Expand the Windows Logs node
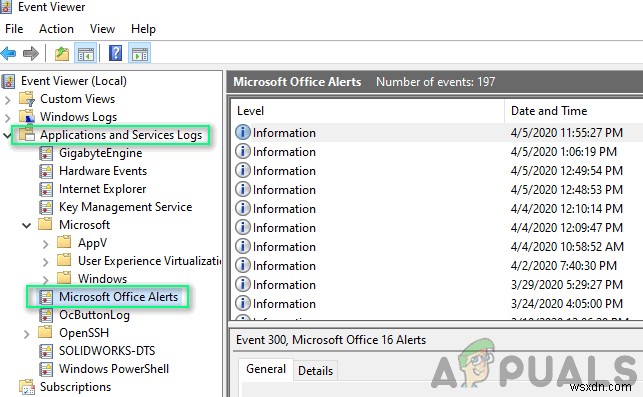643x397 pixels. [x=7, y=117]
